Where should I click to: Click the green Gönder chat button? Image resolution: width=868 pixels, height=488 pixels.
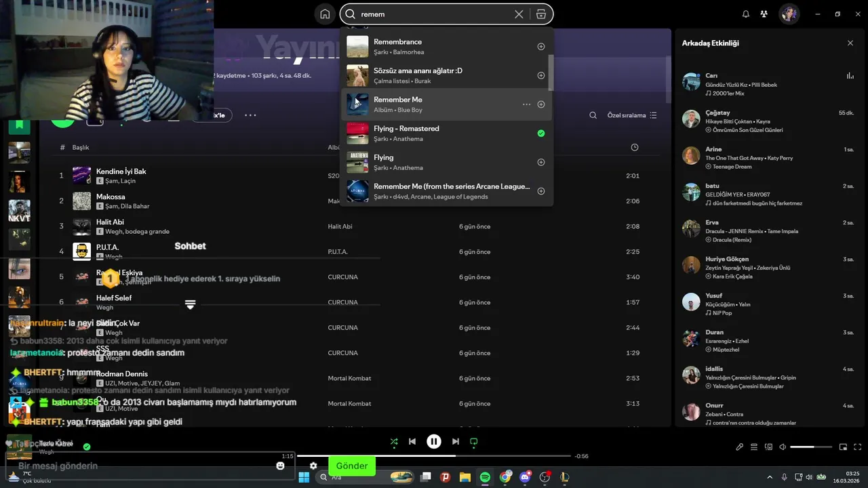click(x=352, y=466)
